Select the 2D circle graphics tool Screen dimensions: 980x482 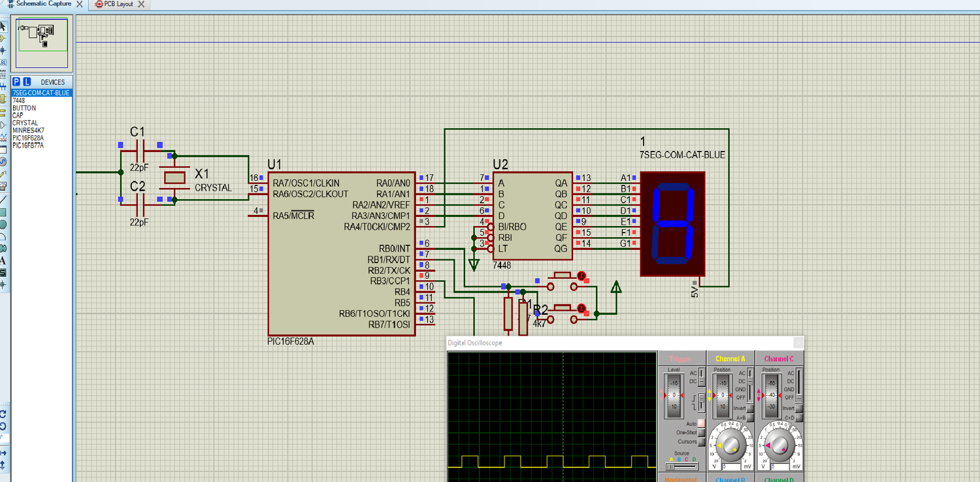click(3, 224)
